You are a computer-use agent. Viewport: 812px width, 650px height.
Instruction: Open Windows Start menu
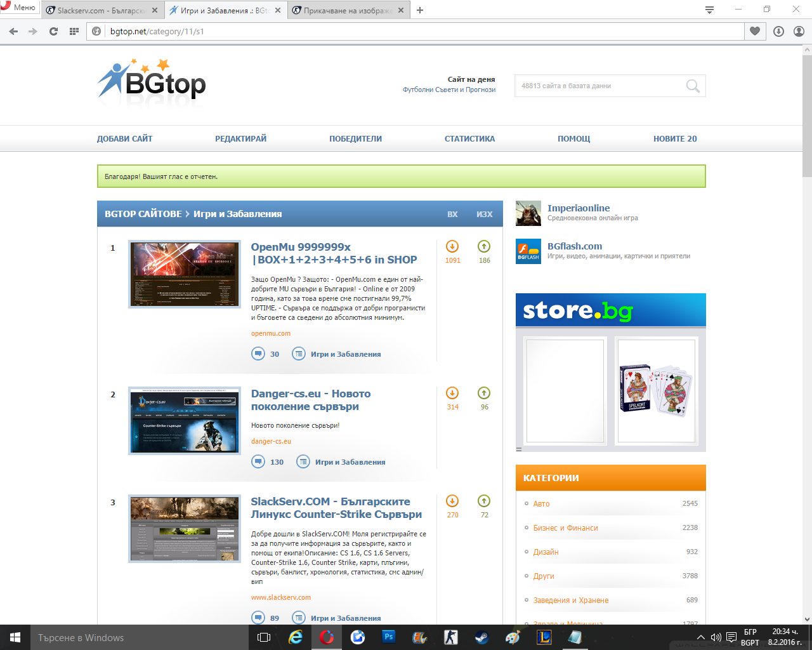tap(15, 637)
